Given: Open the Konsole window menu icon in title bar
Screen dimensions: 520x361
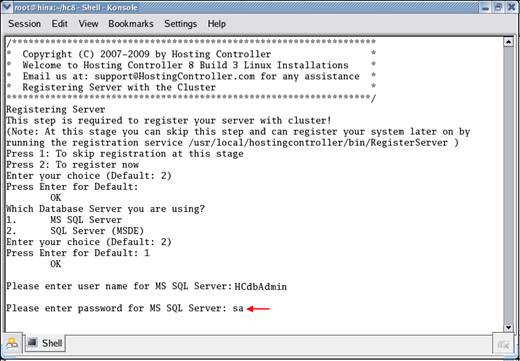Looking at the screenshot, I should point(7,7).
